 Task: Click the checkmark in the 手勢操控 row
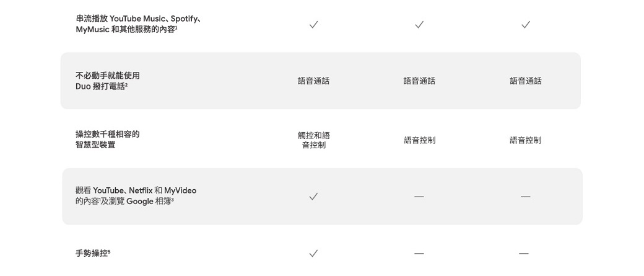[x=313, y=254]
